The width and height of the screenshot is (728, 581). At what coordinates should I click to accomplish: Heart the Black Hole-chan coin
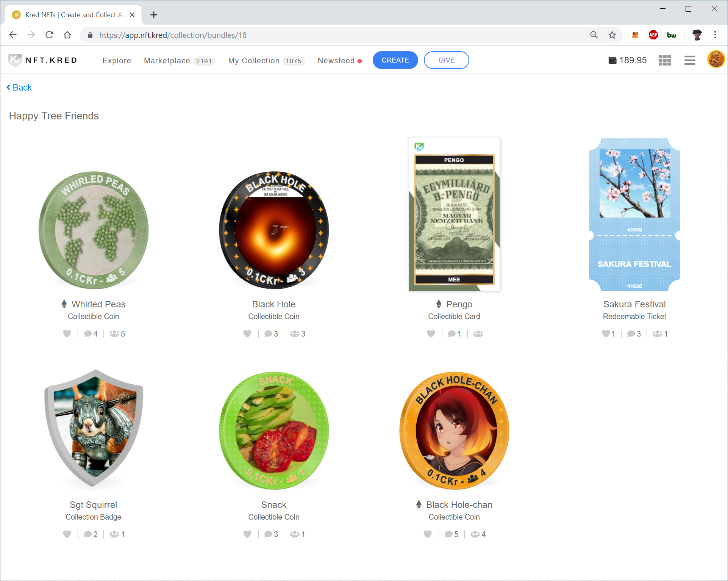tap(428, 534)
